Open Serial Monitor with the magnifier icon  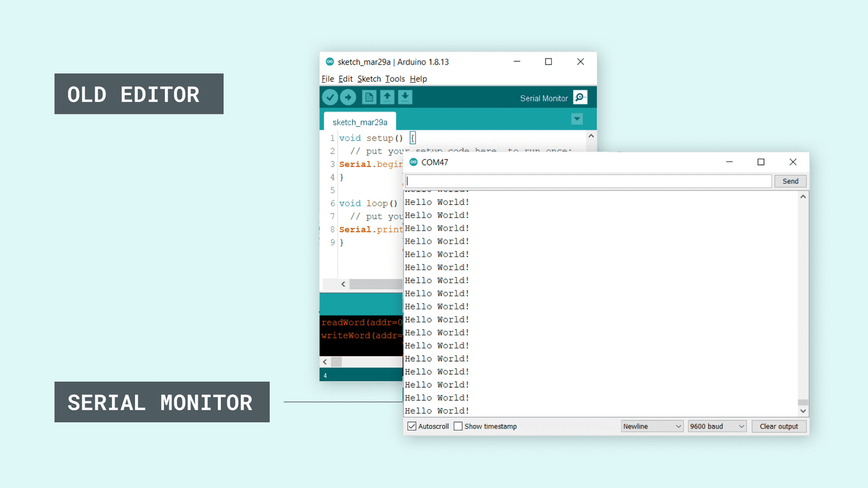click(580, 98)
